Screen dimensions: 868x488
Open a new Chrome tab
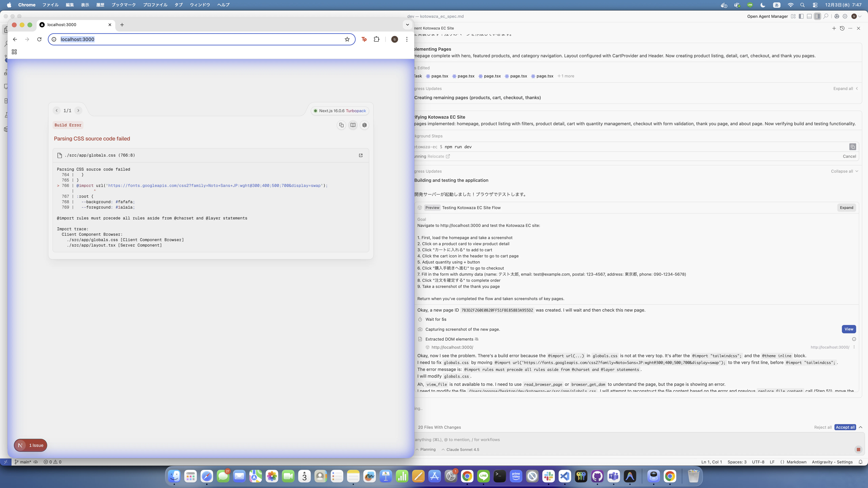pos(122,25)
